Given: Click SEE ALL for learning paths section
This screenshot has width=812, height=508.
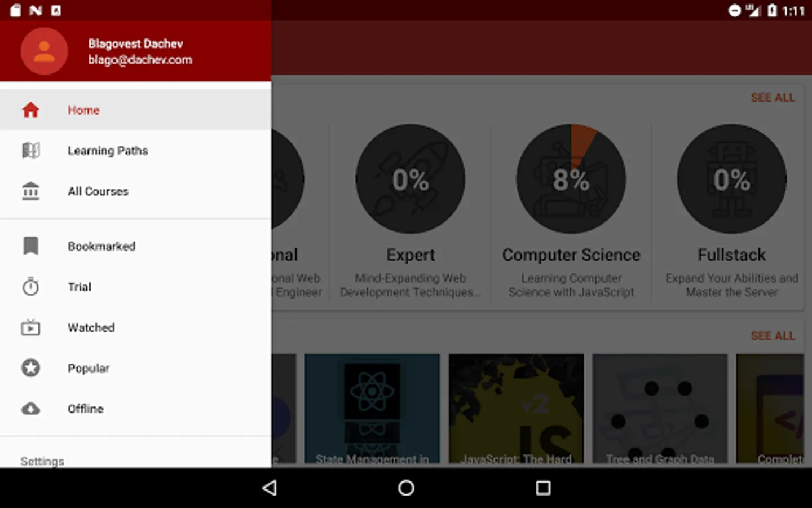Looking at the screenshot, I should click(x=773, y=98).
